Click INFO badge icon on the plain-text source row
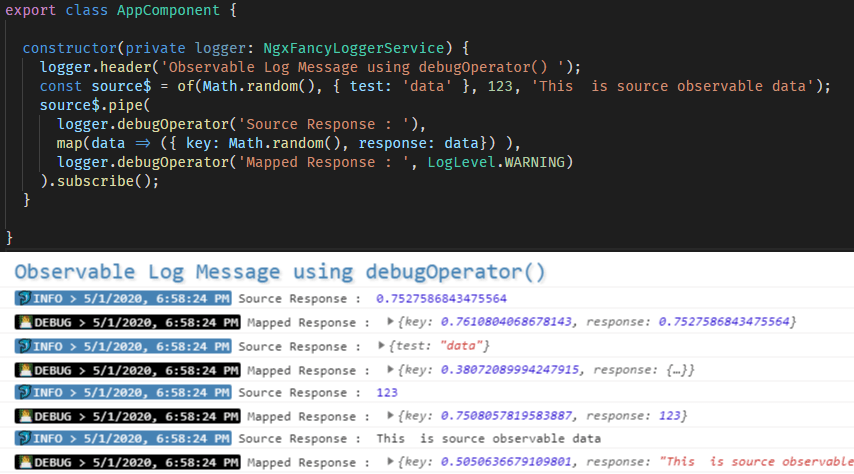Viewport: 854px width, 474px height. (x=24, y=438)
